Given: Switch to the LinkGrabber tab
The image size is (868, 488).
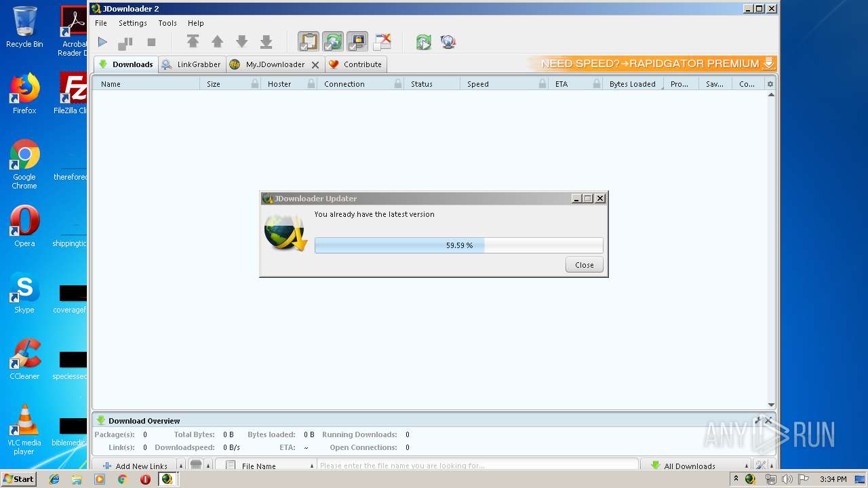Looking at the screenshot, I should click(192, 64).
